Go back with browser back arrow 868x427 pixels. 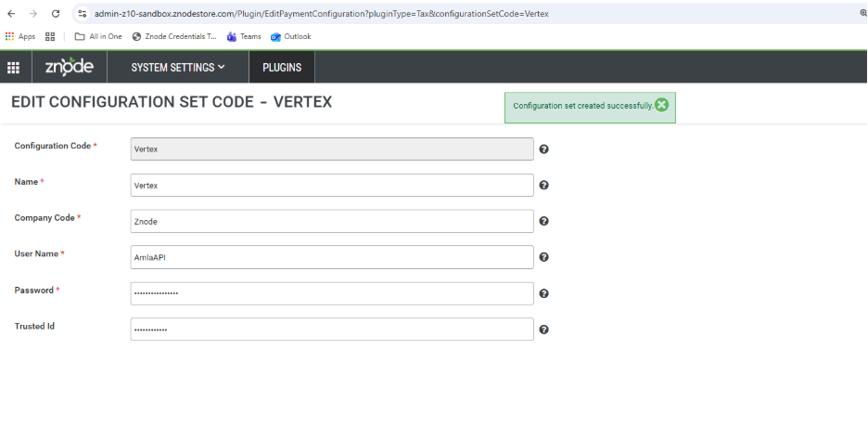[x=11, y=13]
